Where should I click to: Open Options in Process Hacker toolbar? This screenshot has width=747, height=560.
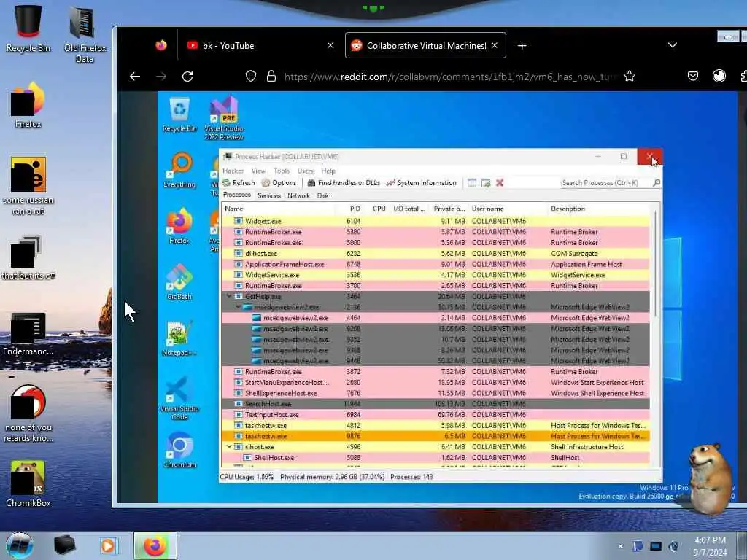coord(279,183)
